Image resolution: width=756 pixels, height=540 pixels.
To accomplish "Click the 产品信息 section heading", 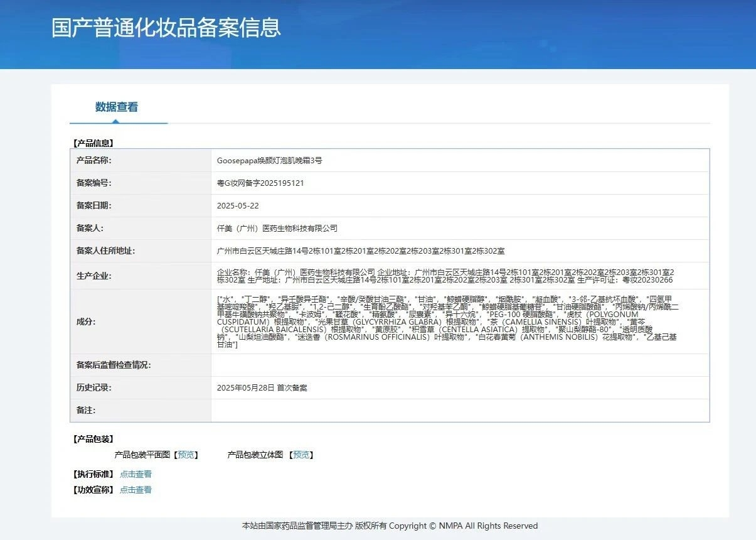I will tap(93, 143).
